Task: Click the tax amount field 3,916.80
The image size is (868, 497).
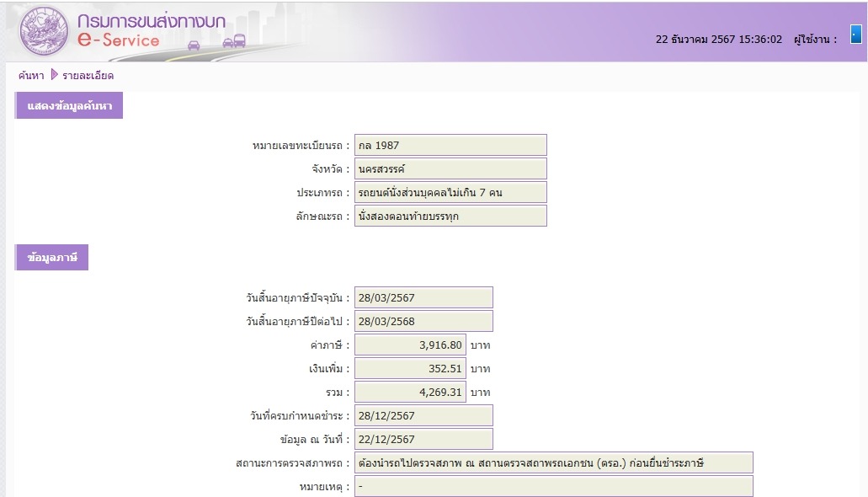Action: tap(410, 345)
